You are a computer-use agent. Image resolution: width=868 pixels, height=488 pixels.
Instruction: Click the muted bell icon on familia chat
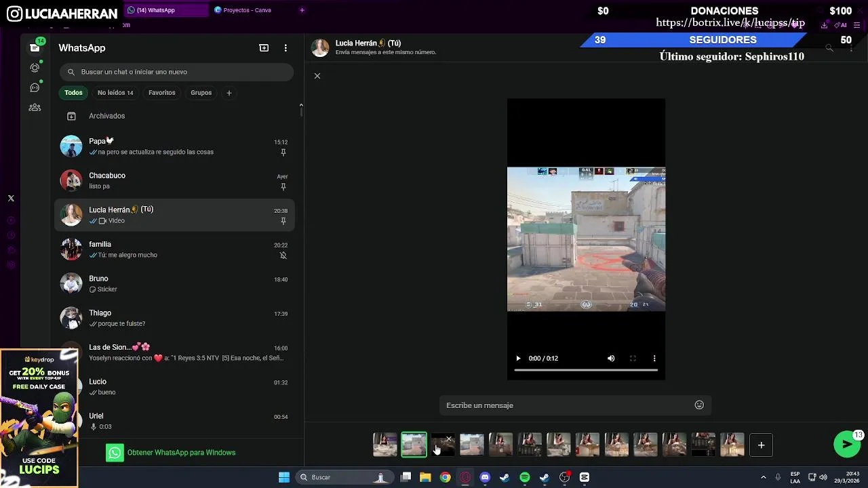point(283,256)
